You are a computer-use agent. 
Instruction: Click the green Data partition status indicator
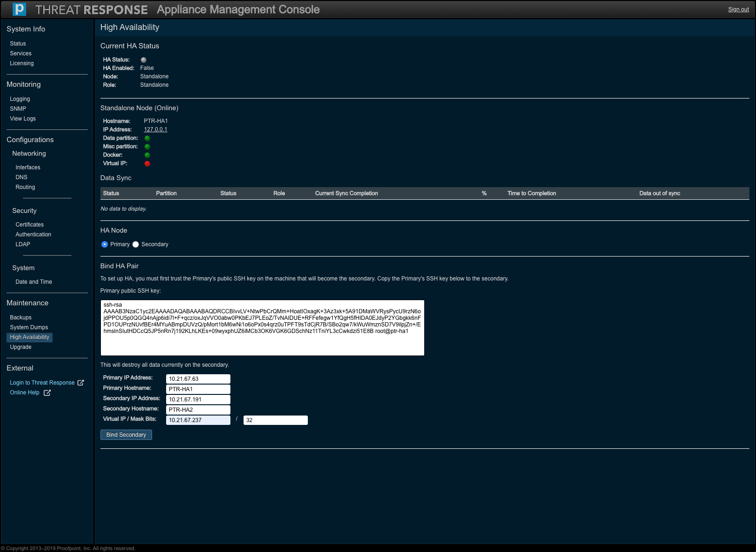coord(147,138)
